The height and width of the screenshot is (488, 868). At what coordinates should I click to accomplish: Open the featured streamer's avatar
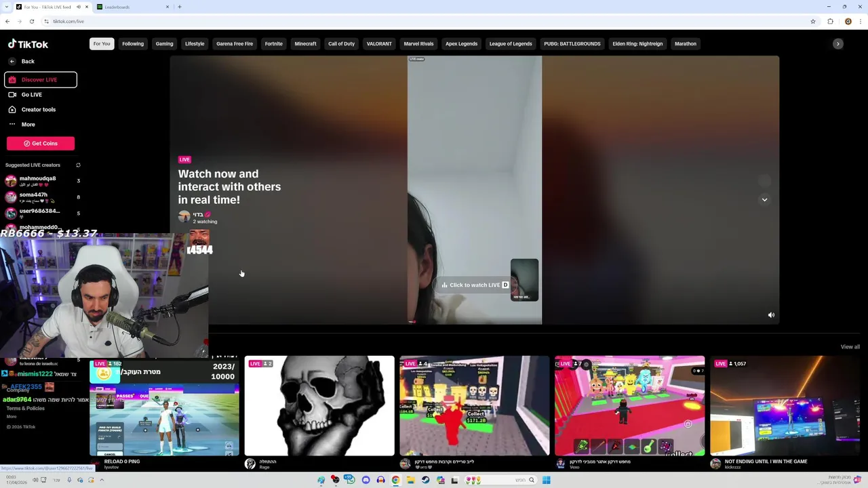pos(184,217)
